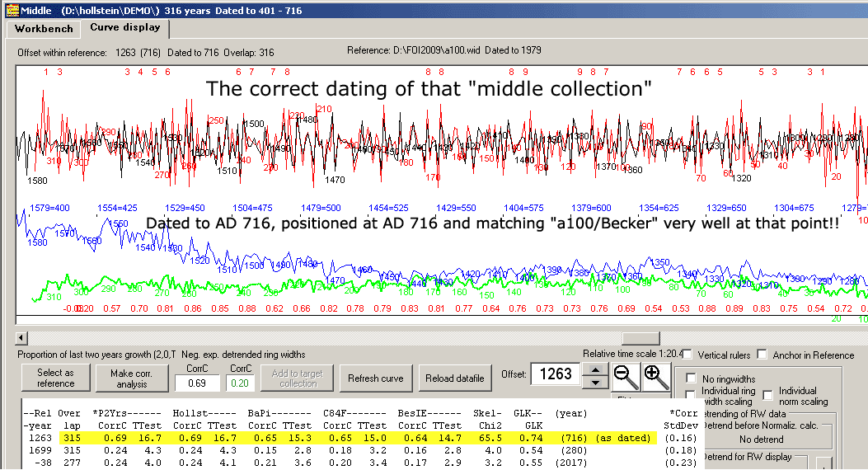Click the '1579=400' blue axis label
Image resolution: width=868 pixels, height=470 pixels.
point(49,208)
